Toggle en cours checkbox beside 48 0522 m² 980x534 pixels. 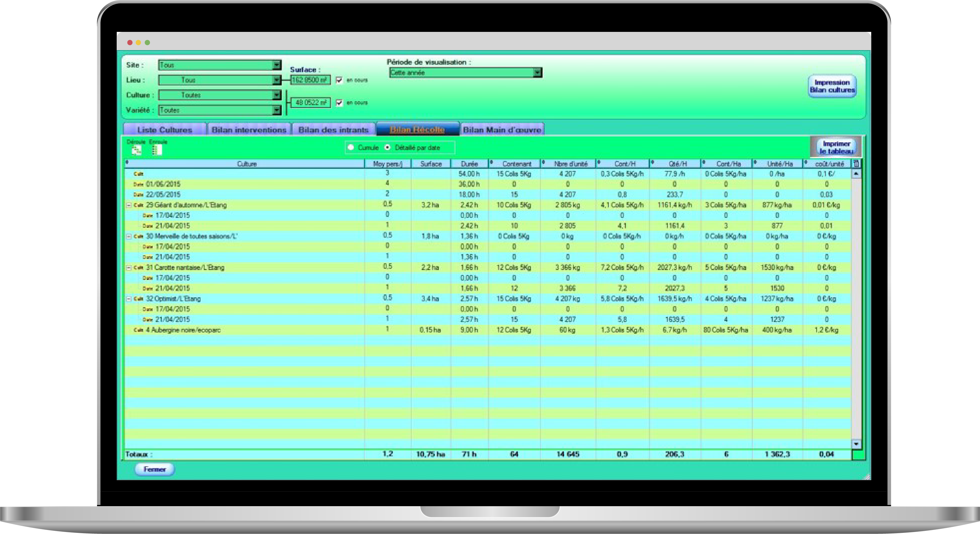[339, 103]
